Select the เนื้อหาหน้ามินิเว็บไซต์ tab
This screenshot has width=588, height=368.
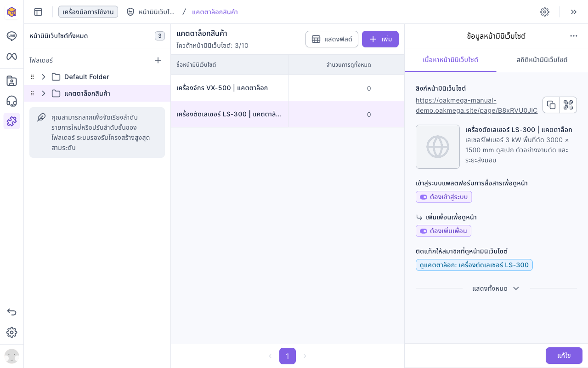451,60
